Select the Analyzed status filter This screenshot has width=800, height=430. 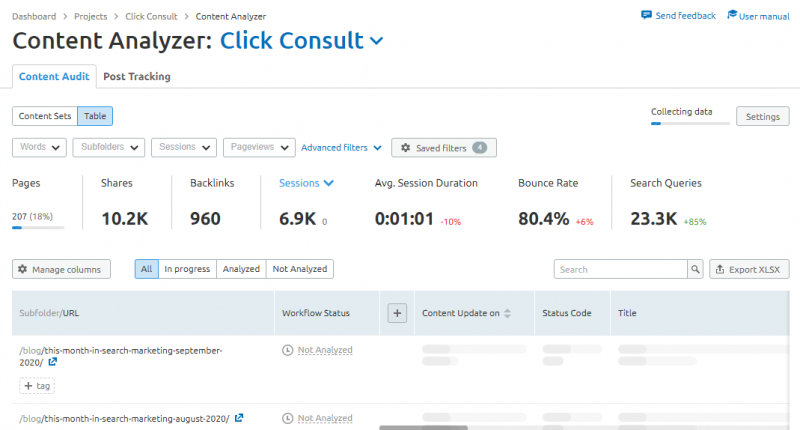pyautogui.click(x=241, y=269)
